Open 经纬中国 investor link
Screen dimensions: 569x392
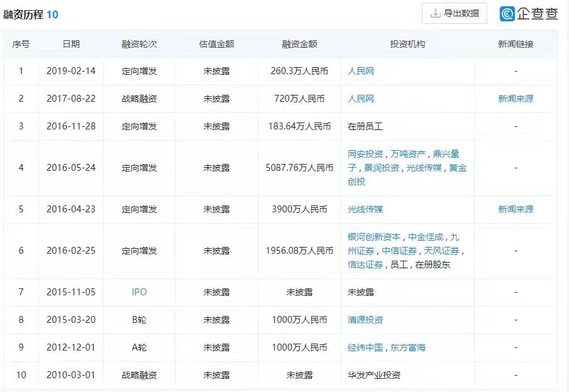pos(365,347)
